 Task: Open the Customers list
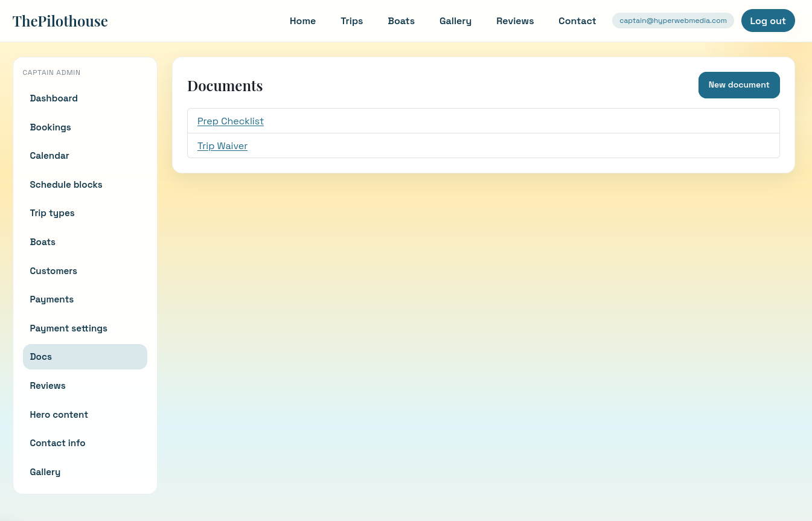(53, 270)
